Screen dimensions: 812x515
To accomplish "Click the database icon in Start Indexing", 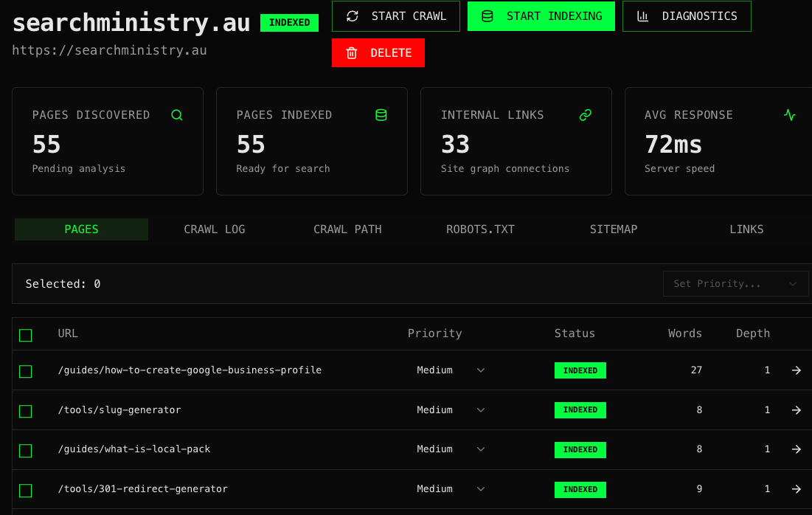I will coord(487,16).
